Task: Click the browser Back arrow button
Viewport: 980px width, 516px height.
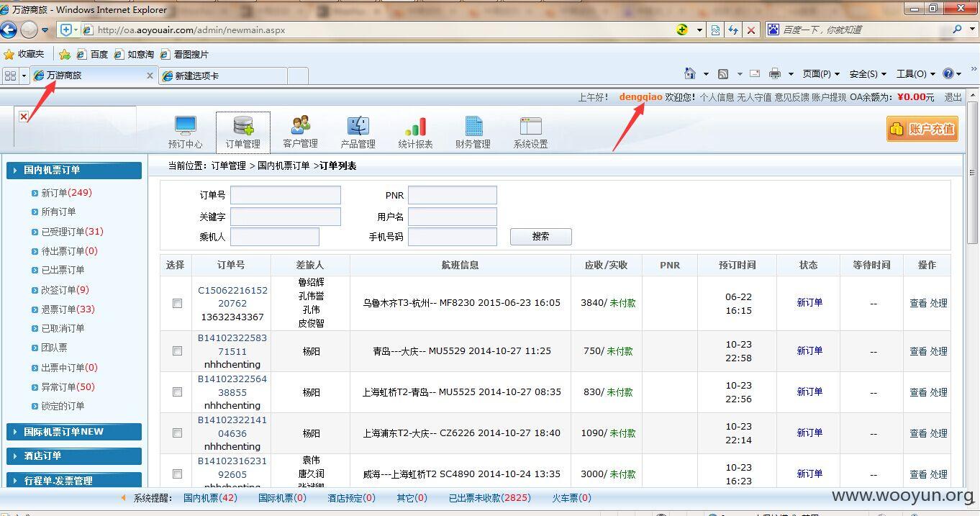Action: (x=8, y=30)
